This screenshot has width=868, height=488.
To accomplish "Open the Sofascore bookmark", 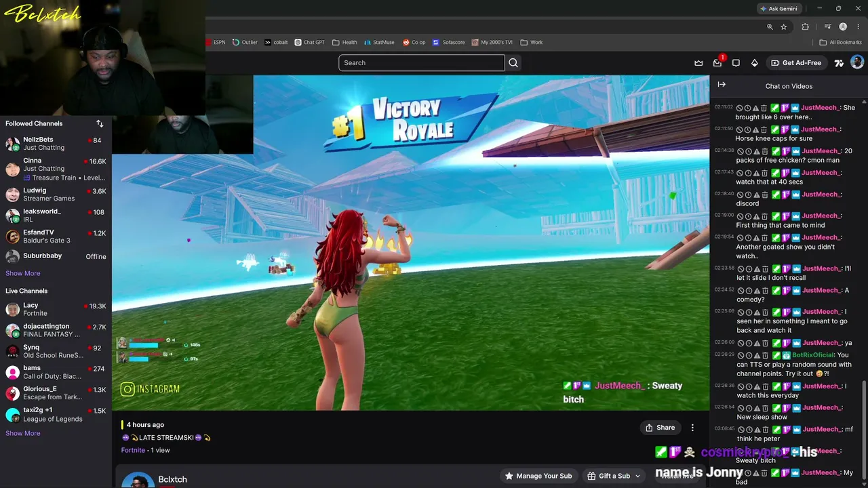I will (x=449, y=42).
